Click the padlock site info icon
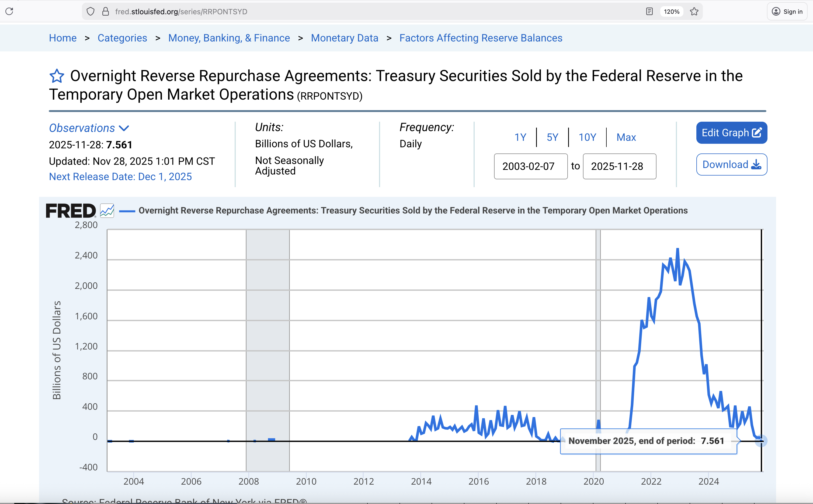 coord(106,12)
